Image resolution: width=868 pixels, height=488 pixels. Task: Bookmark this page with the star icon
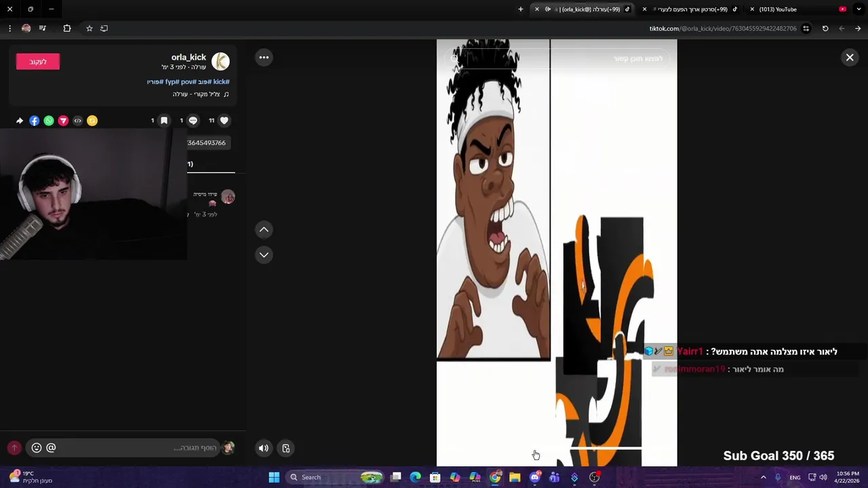pyautogui.click(x=89, y=28)
